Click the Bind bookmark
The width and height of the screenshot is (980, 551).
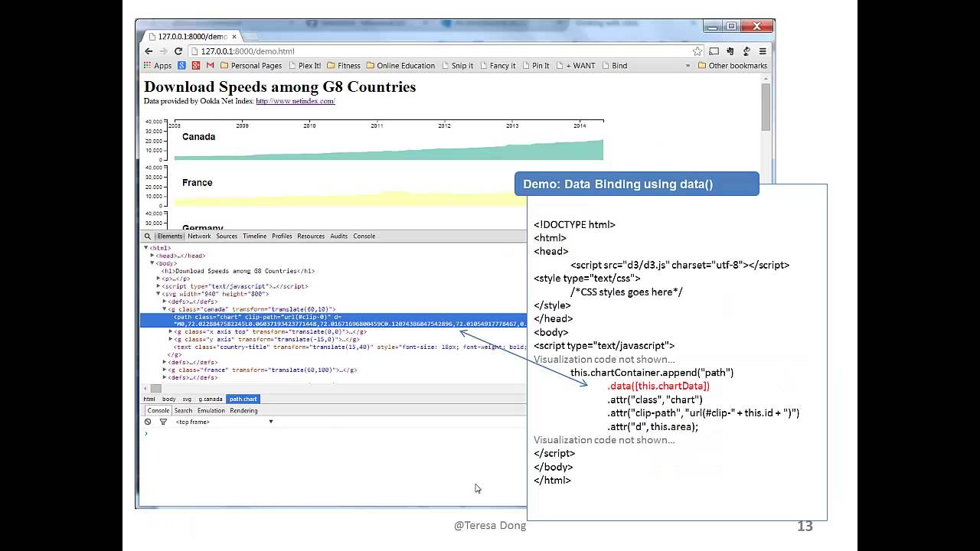615,66
